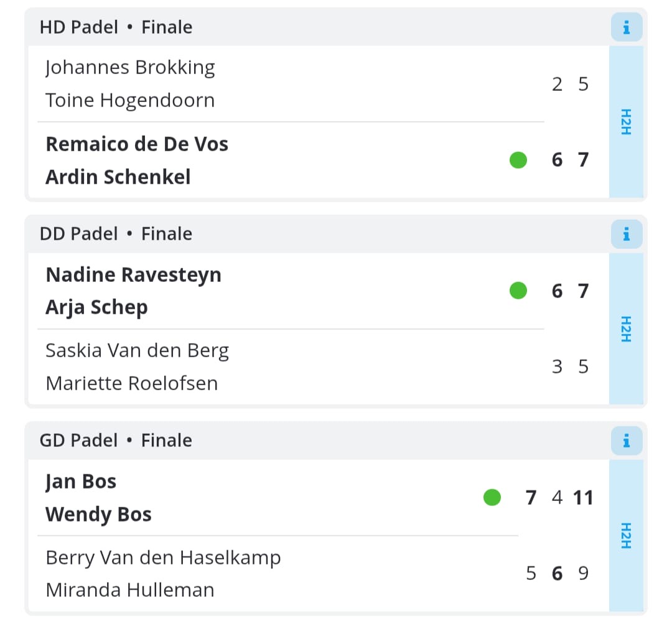Open Wendy Bos player profile

pos(98,514)
